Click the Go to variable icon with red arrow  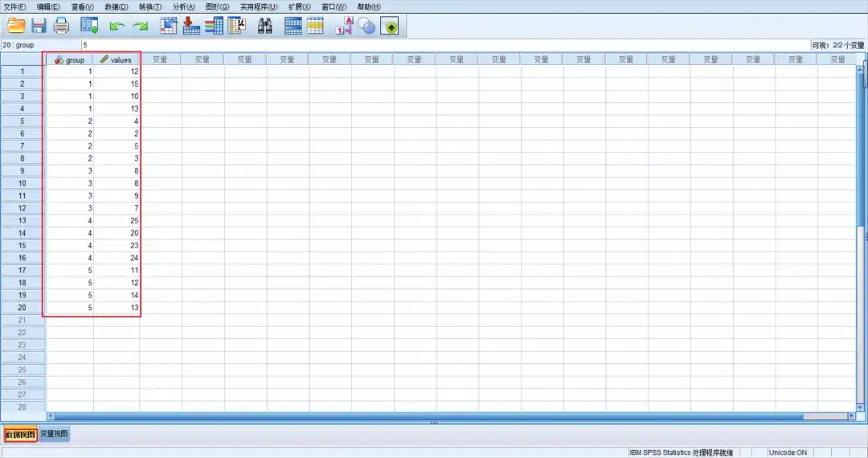click(191, 26)
